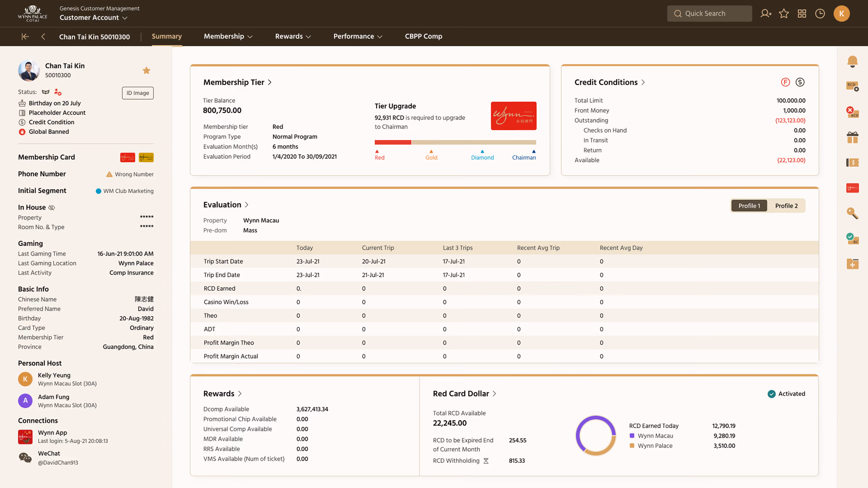This screenshot has width=868, height=488.
Task: Click the gift icon in right sidebar
Action: 852,137
